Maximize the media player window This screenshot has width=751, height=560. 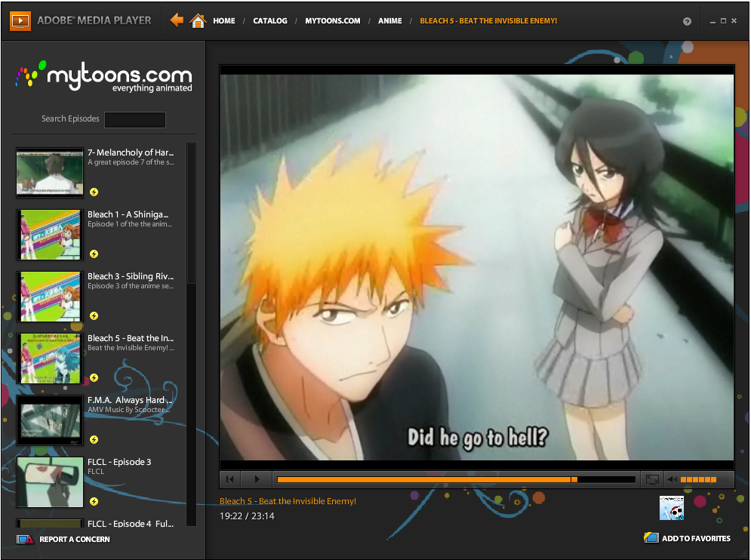(723, 21)
